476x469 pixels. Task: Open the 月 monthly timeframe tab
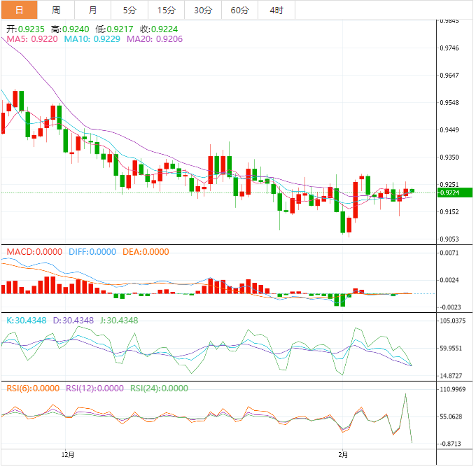click(x=93, y=10)
